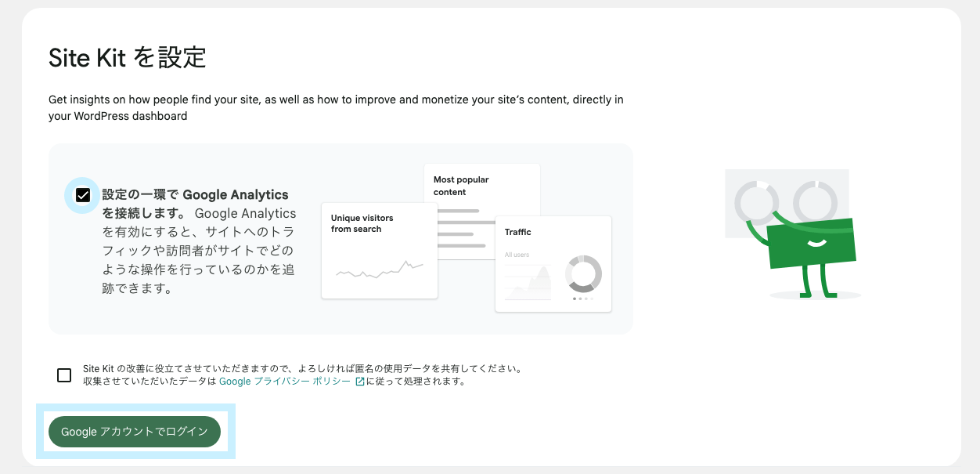Uncheck the Google Analytics connection checkbox
980x474 pixels.
tap(82, 195)
